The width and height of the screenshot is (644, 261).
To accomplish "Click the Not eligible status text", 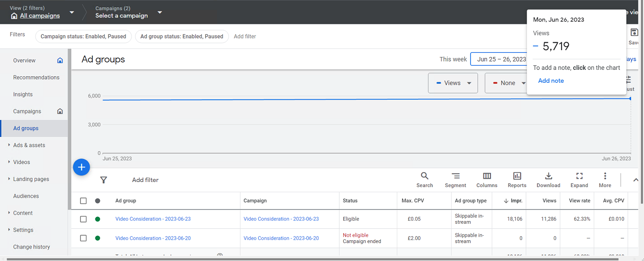I will click(x=356, y=235).
